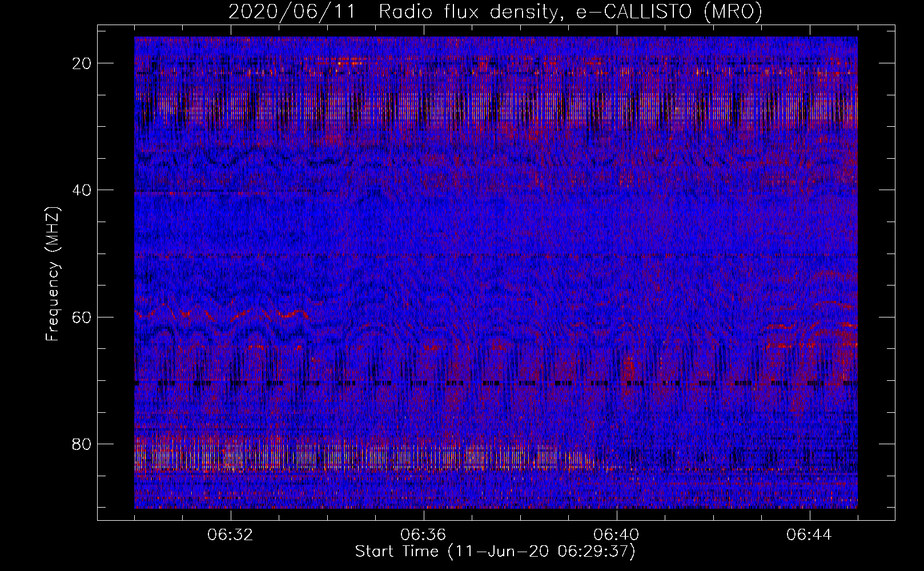This screenshot has height=571, width=924.
Task: Click the 20 frequency tick label
Action: click(82, 63)
